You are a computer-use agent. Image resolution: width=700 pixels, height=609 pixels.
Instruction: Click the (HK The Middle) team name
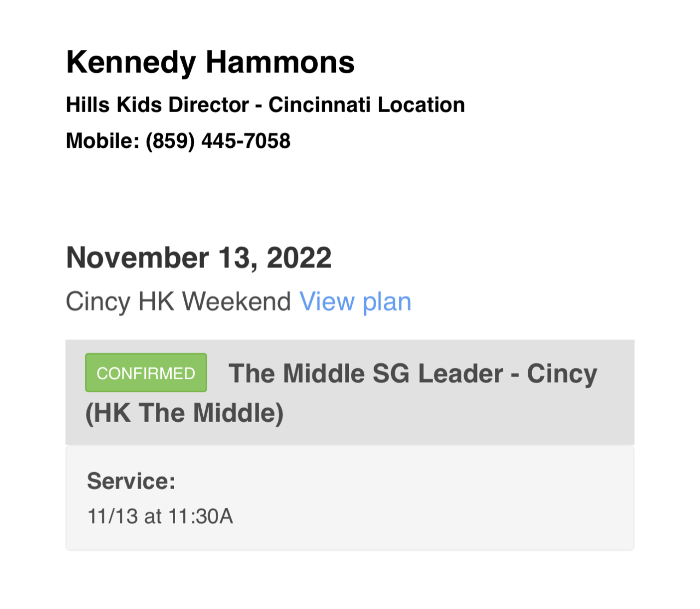point(184,413)
